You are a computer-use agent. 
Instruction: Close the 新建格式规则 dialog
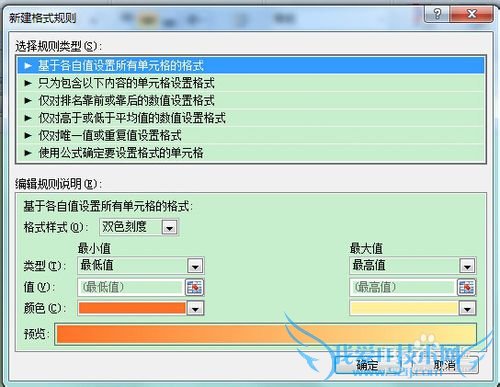pyautogui.click(x=471, y=14)
